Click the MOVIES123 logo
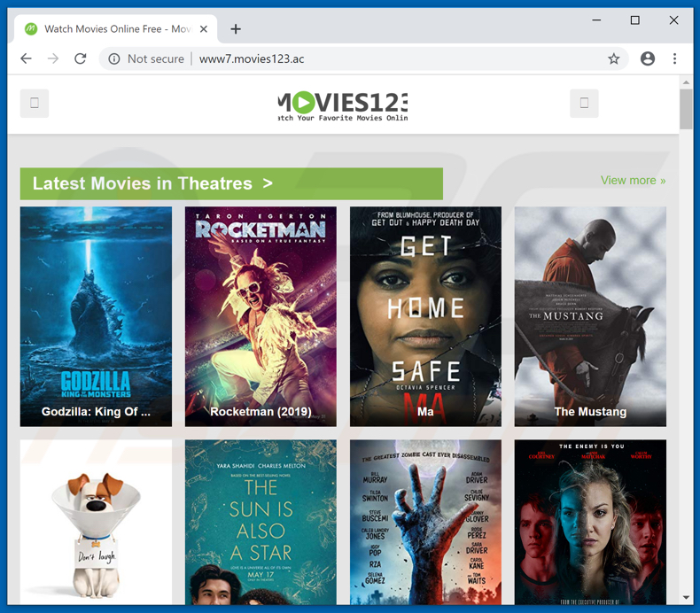 (x=343, y=105)
